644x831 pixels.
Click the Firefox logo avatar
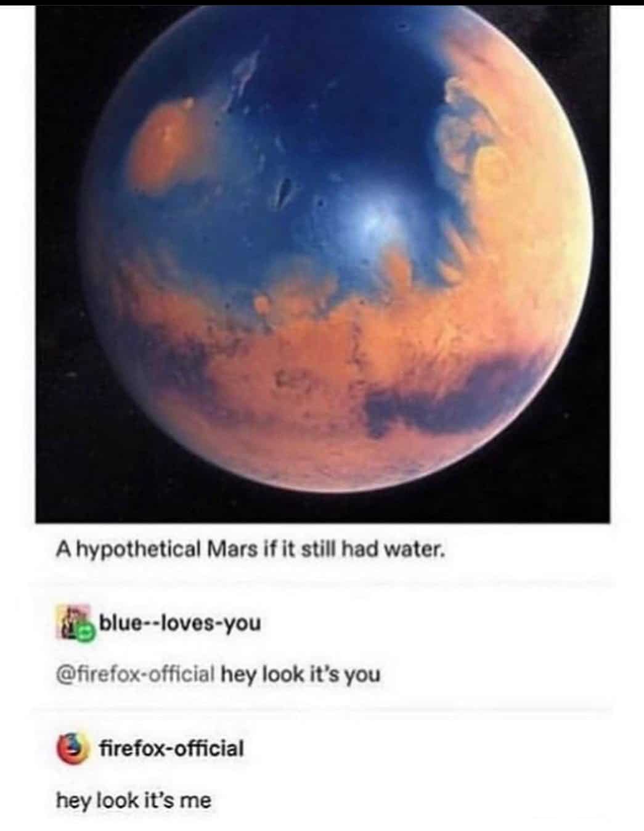tap(71, 750)
